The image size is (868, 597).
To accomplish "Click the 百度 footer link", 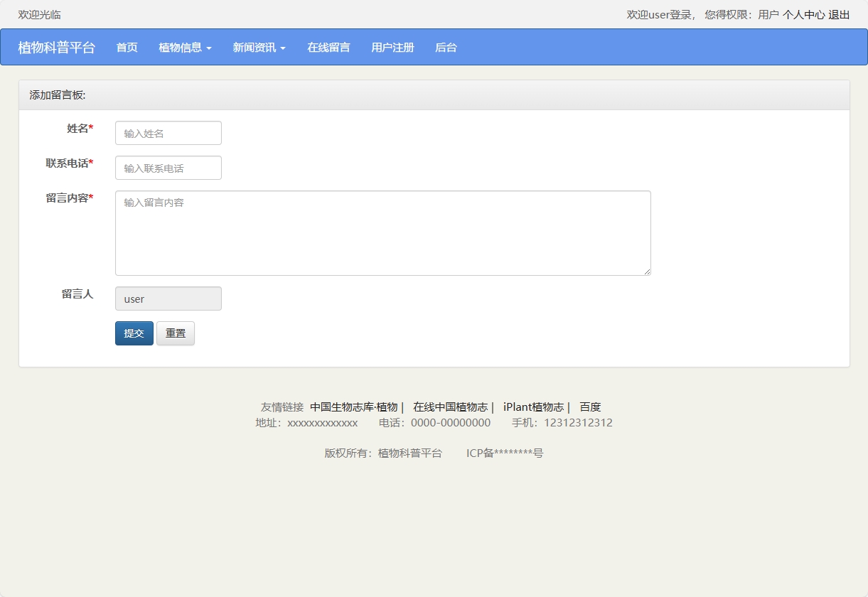I will click(x=590, y=407).
